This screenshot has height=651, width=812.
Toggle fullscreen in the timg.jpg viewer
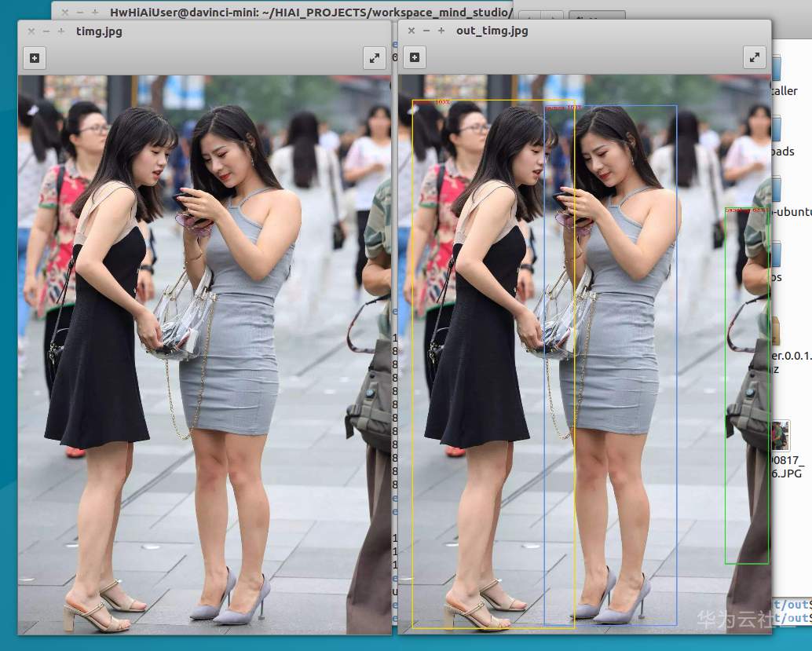point(375,58)
